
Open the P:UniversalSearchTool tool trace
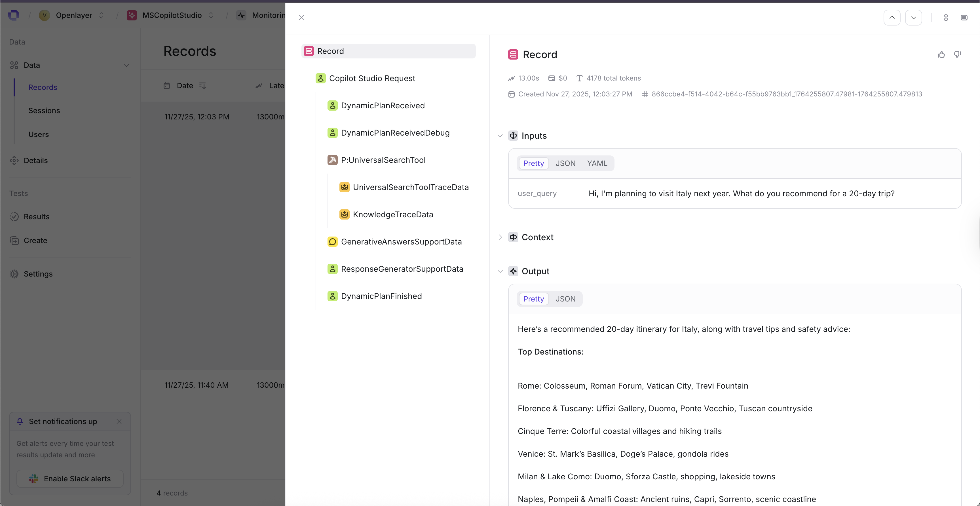coord(383,160)
